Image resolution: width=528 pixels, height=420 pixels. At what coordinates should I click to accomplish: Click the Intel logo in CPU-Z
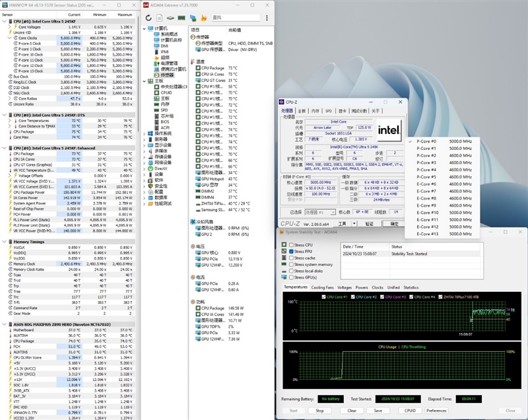389,130
